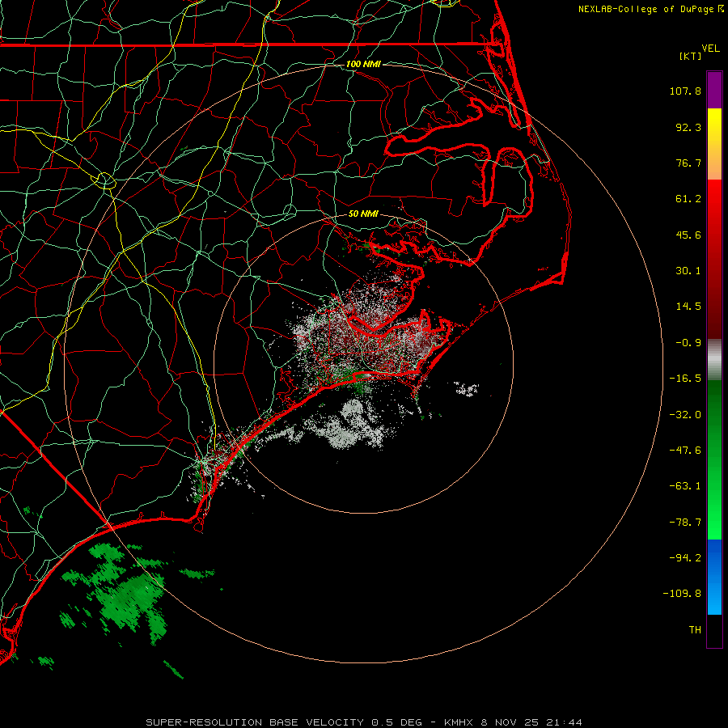This screenshot has height=728, width=728.
Task: Click the 76.7 legend value
Action: coord(688,163)
